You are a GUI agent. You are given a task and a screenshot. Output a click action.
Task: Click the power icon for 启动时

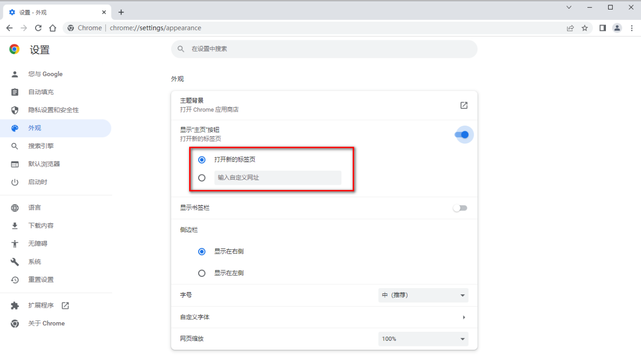[15, 182]
